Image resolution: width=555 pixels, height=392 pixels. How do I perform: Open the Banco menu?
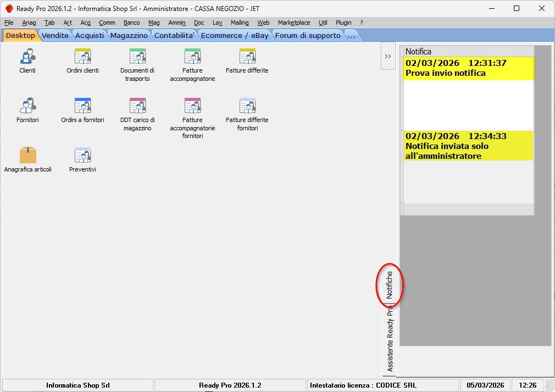point(131,23)
